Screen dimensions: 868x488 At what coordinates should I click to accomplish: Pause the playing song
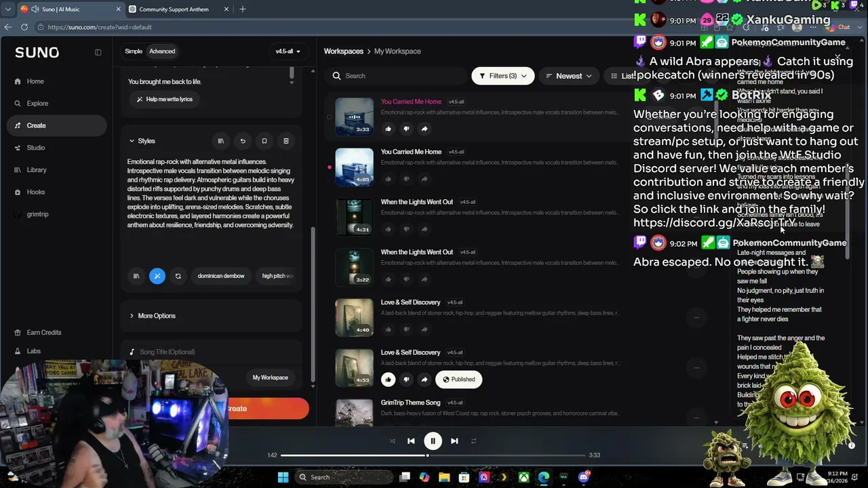tap(433, 441)
